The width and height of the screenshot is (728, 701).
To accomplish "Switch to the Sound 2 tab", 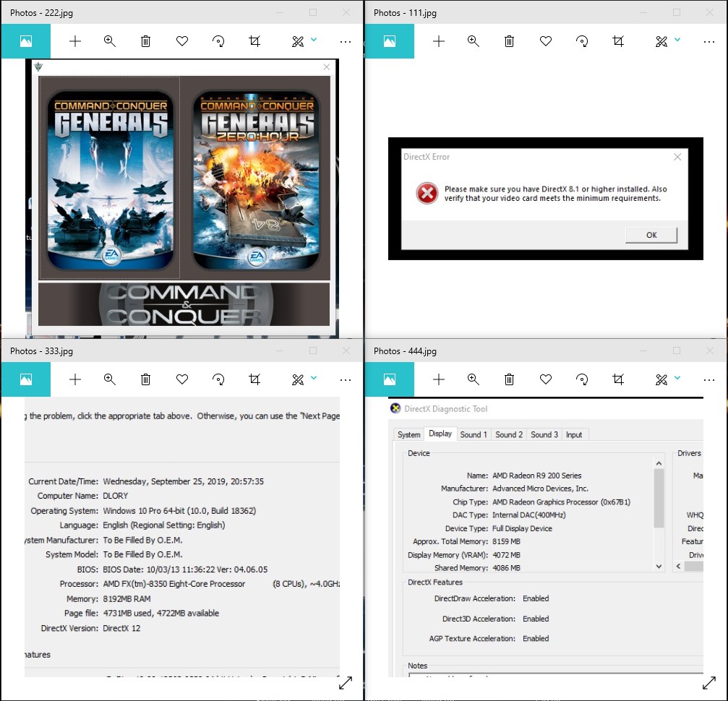I will point(509,434).
